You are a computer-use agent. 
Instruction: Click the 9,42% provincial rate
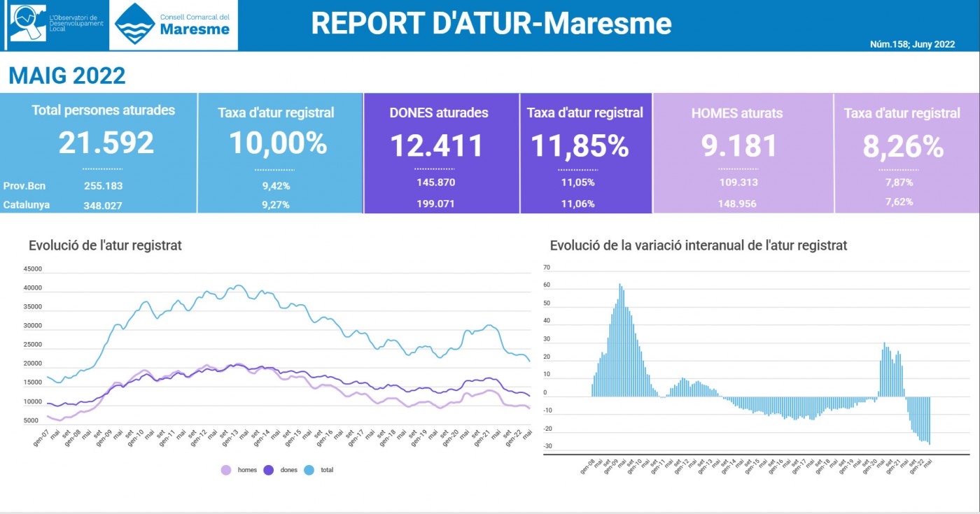pos(276,186)
